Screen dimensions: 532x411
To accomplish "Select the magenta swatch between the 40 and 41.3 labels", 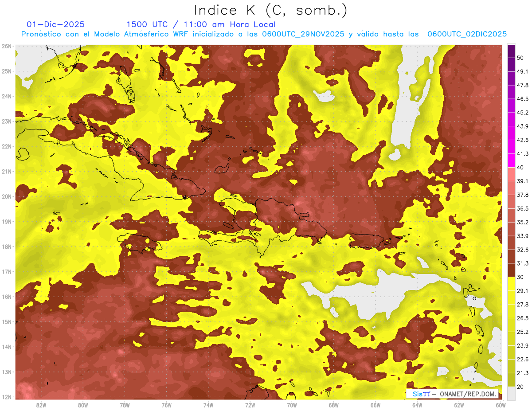I will click(x=511, y=160).
